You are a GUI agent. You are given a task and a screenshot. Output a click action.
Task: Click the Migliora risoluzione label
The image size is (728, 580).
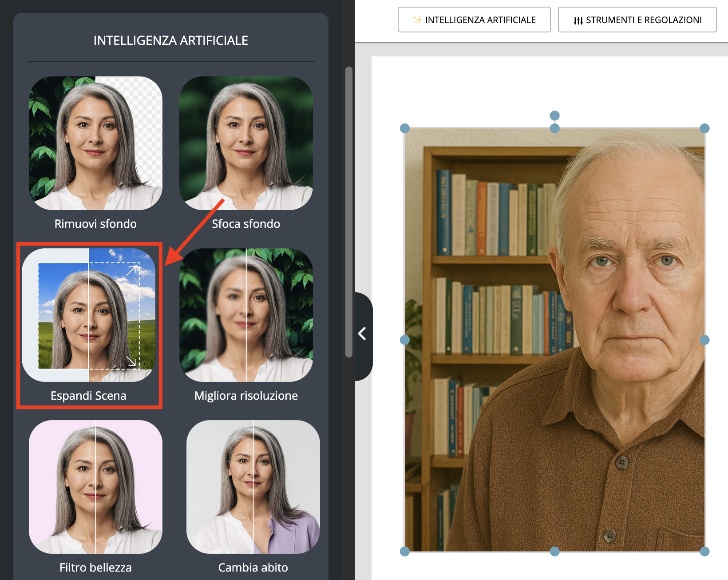click(x=246, y=395)
